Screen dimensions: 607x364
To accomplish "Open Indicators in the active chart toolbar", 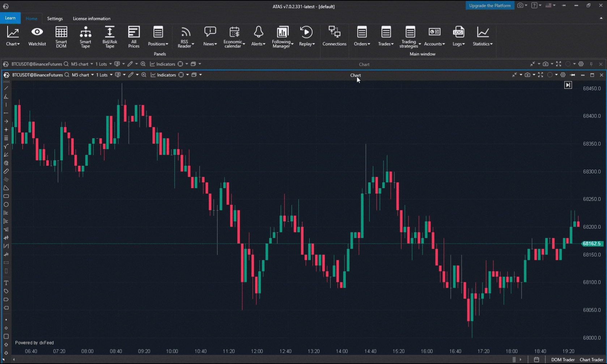I will 163,75.
